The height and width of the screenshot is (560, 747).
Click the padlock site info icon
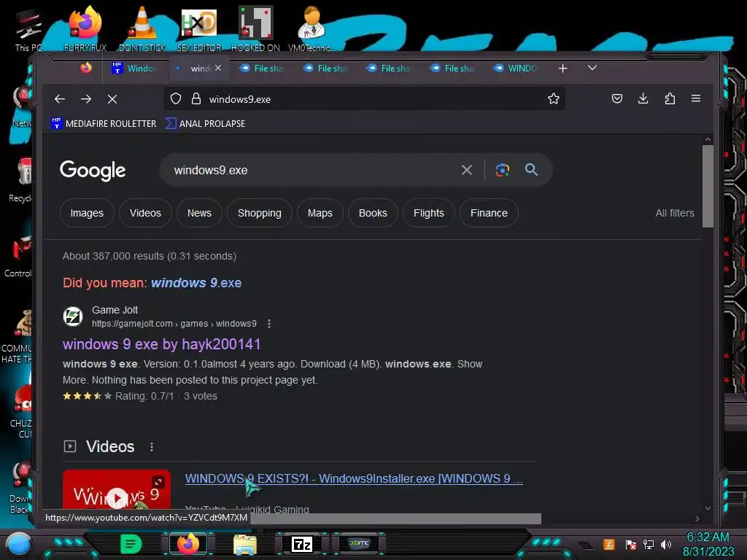pos(196,99)
